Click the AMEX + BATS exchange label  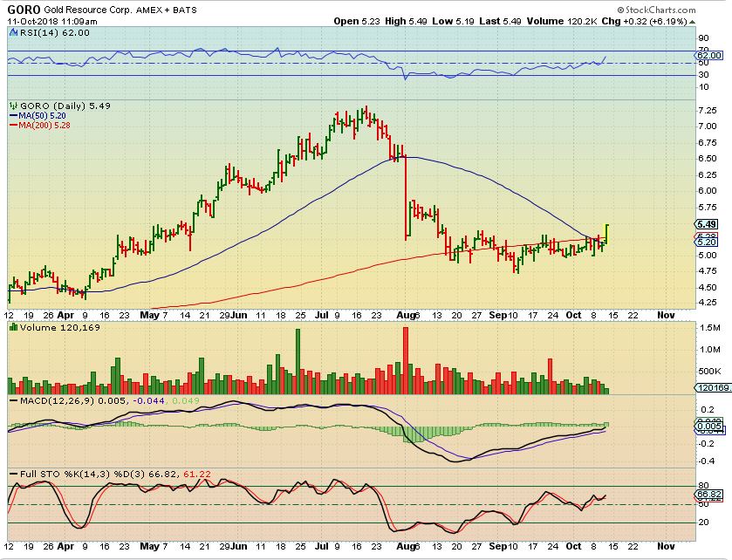point(166,10)
